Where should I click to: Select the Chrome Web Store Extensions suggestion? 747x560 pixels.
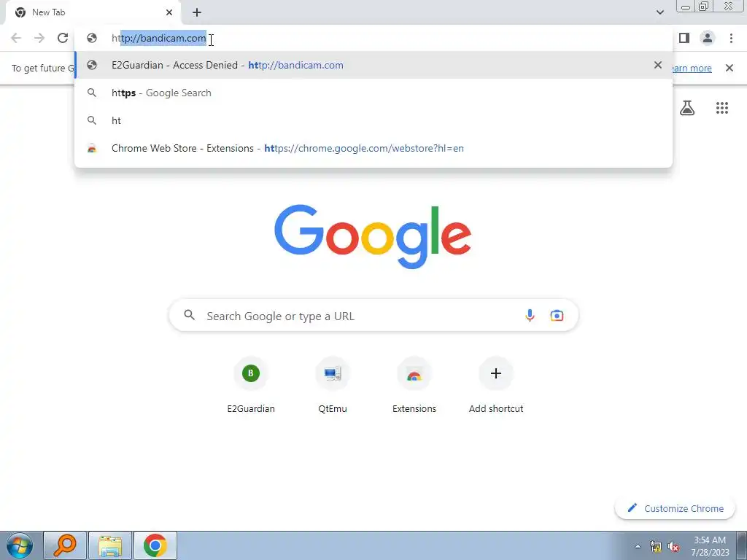[373, 148]
